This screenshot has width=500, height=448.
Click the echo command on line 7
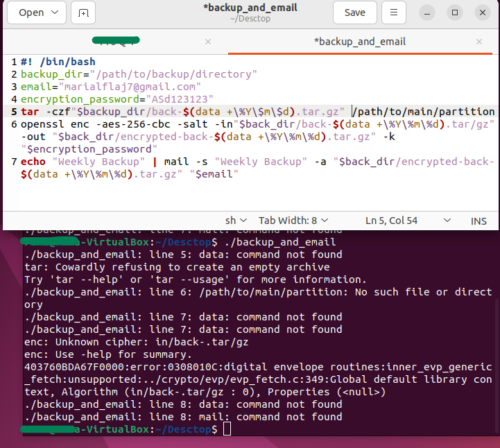click(x=33, y=162)
